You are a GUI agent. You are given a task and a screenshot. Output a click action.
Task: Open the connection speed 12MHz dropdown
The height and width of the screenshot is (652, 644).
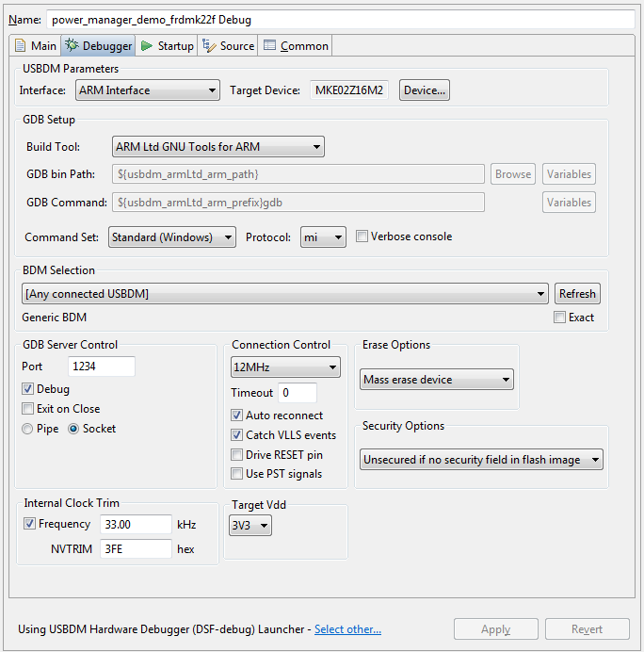[x=285, y=367]
